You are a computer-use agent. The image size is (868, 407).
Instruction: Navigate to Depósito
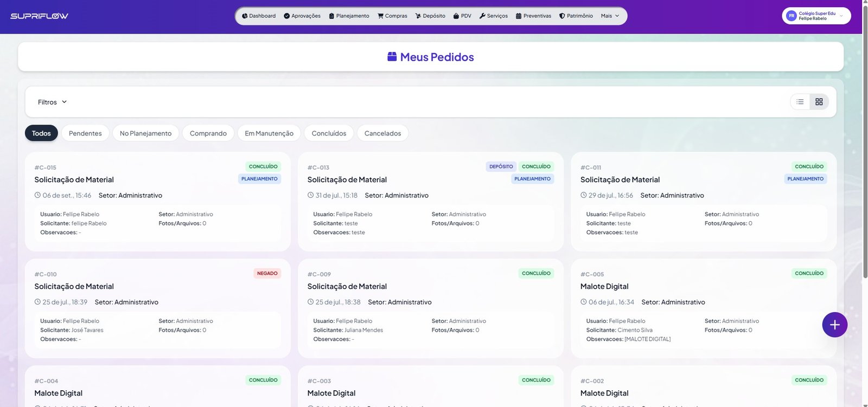pos(431,16)
